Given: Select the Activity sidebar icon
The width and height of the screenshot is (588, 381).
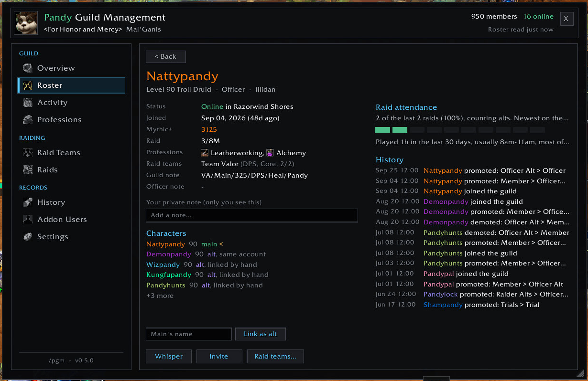Looking at the screenshot, I should click(28, 102).
